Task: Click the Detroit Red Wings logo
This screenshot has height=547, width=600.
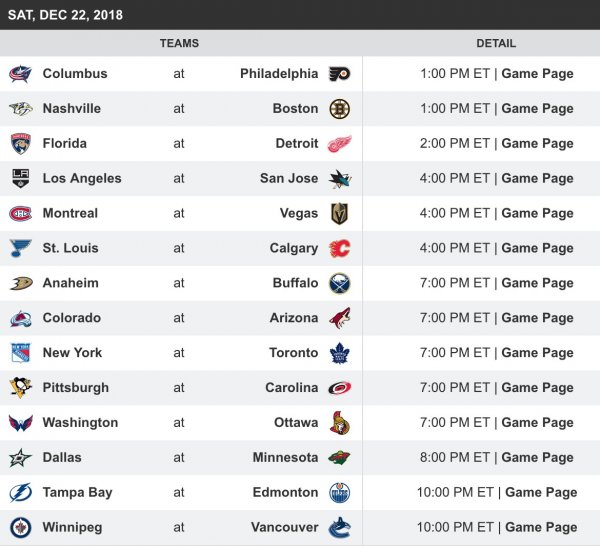Action: pyautogui.click(x=340, y=144)
